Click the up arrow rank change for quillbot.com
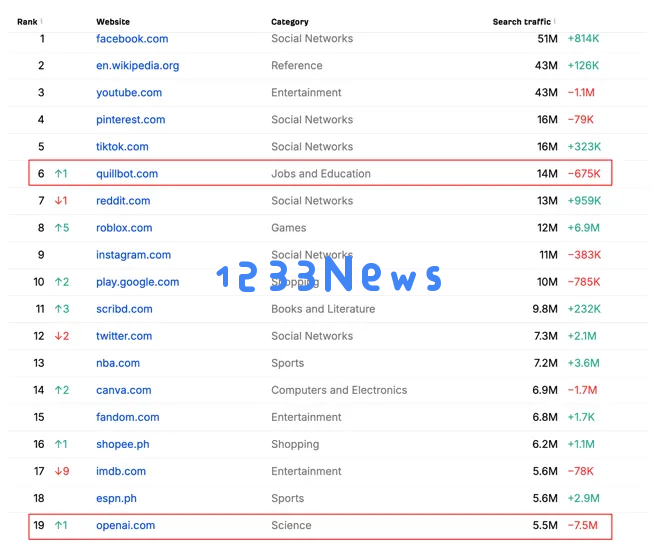 [x=61, y=174]
